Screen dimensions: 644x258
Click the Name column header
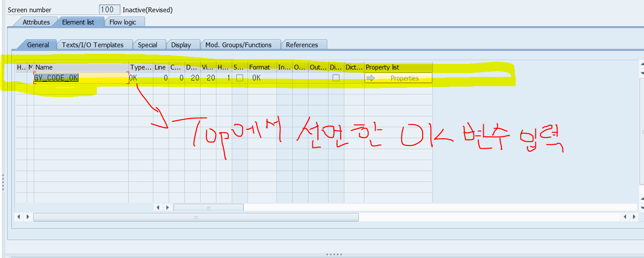pyautogui.click(x=81, y=67)
